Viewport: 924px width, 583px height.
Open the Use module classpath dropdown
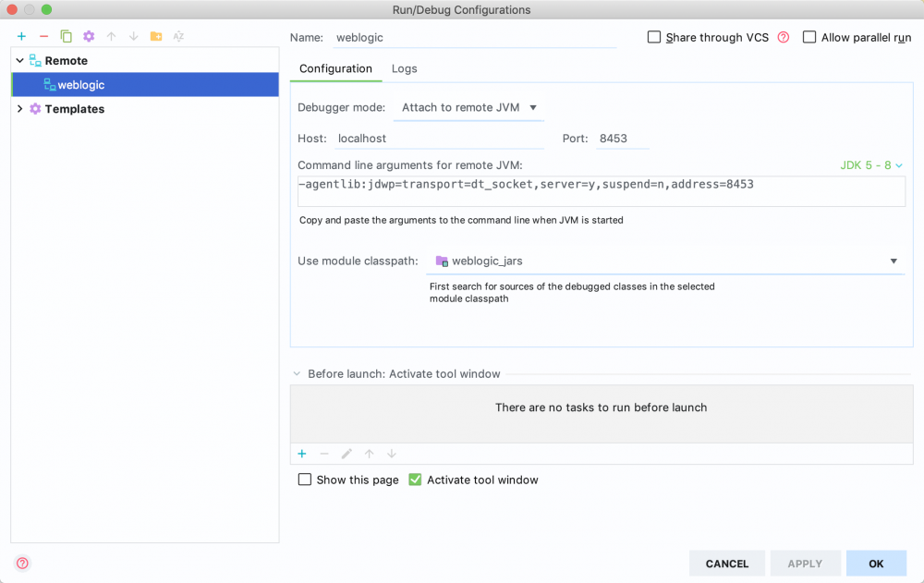(x=893, y=261)
